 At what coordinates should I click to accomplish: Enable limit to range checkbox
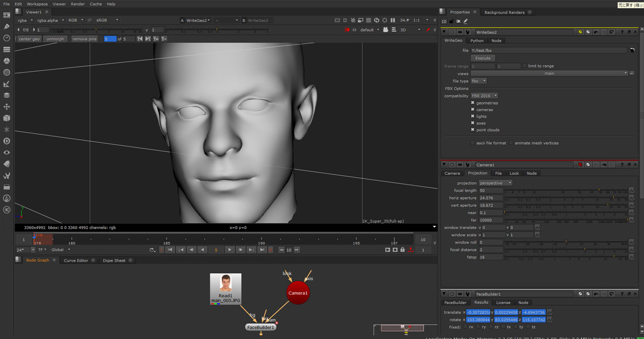click(524, 66)
